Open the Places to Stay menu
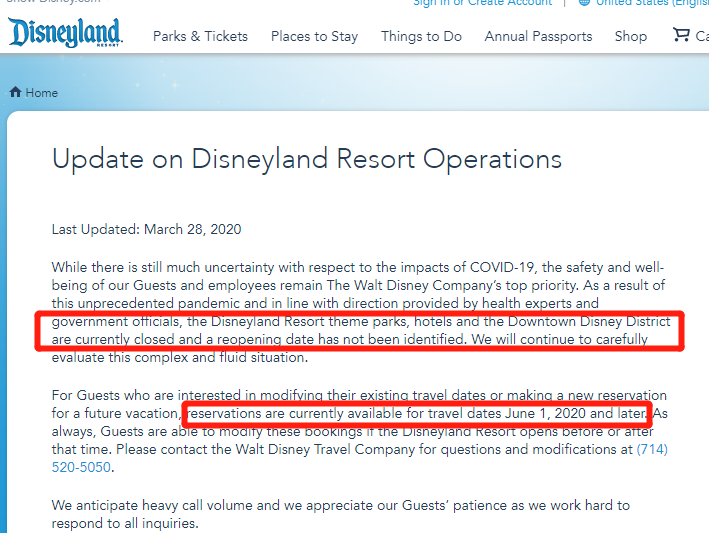The height and width of the screenshot is (533, 709). pyautogui.click(x=314, y=36)
